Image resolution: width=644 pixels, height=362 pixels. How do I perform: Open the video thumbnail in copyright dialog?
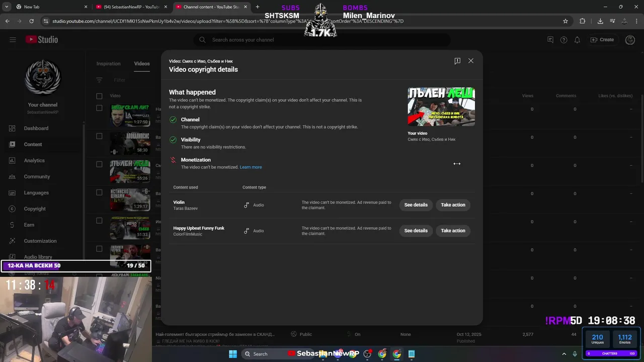click(441, 107)
